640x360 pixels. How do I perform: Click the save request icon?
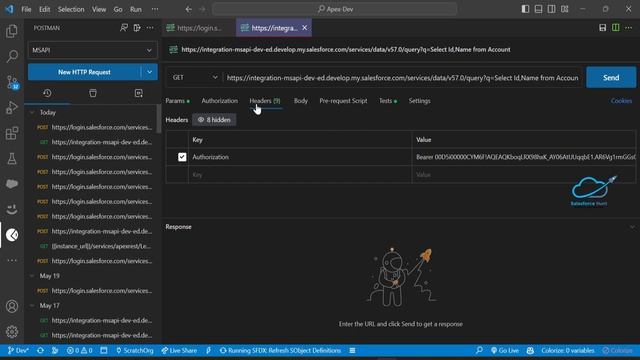[602, 28]
